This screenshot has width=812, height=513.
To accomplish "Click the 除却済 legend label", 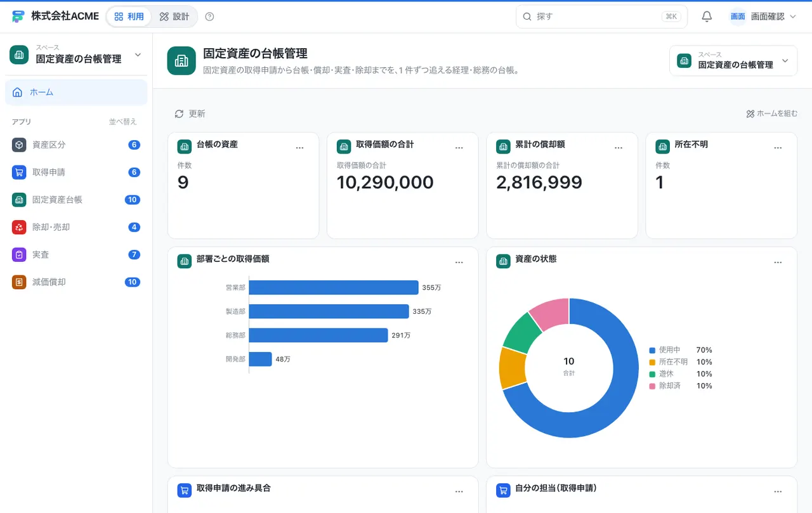I will point(670,386).
